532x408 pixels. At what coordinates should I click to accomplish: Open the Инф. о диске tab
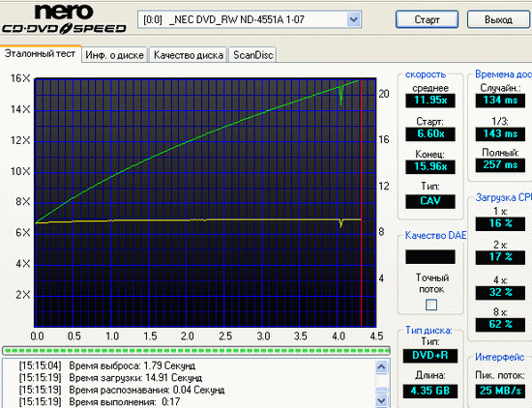(x=115, y=55)
